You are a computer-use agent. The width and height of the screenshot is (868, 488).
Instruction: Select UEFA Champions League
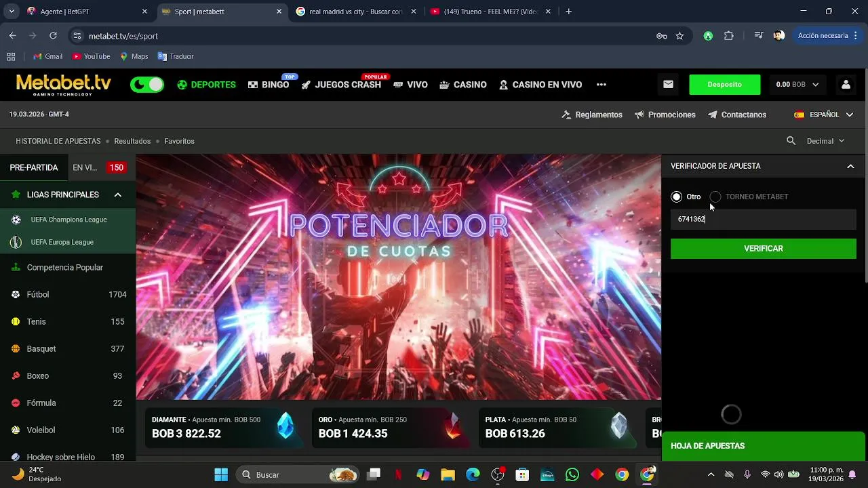(x=68, y=220)
